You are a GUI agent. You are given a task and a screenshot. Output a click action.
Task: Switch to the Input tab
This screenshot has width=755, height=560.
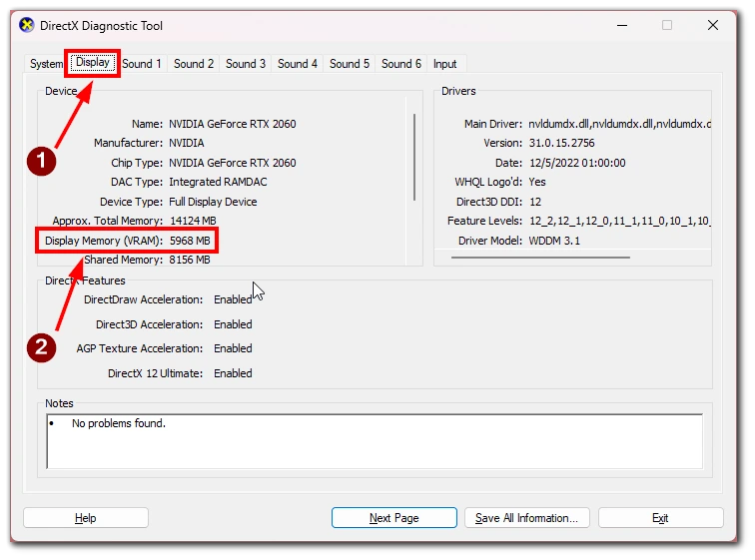coord(445,64)
